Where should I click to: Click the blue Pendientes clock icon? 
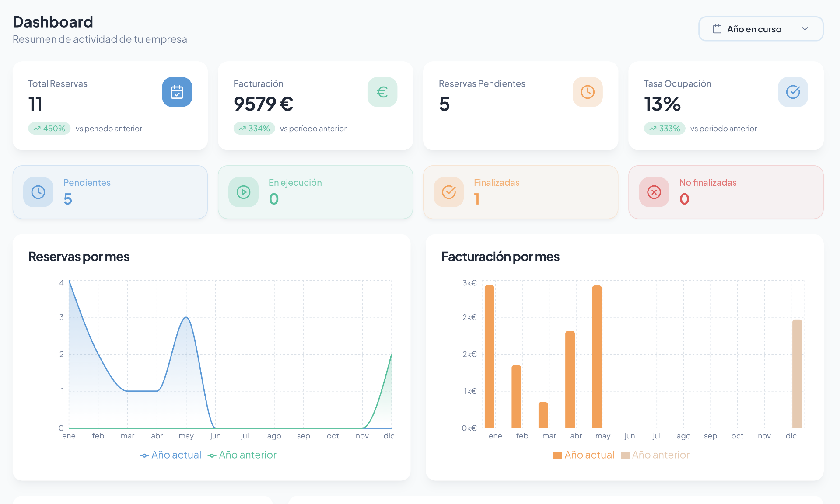click(38, 192)
